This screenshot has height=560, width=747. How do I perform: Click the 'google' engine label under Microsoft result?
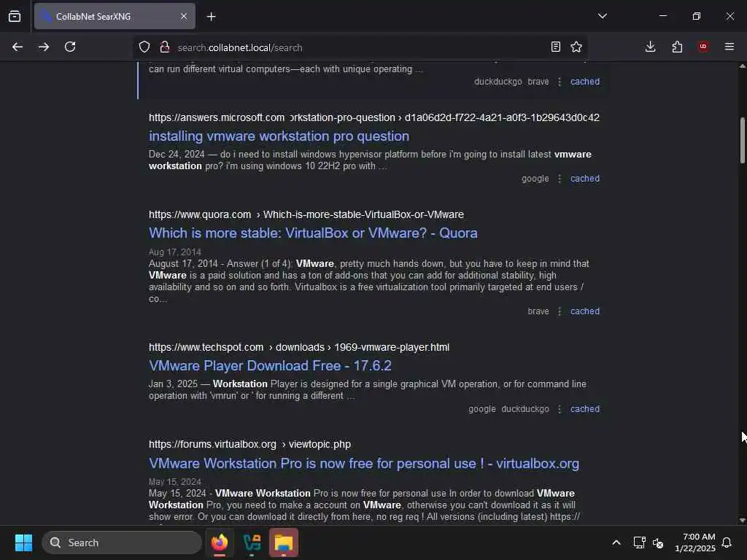pyautogui.click(x=535, y=179)
